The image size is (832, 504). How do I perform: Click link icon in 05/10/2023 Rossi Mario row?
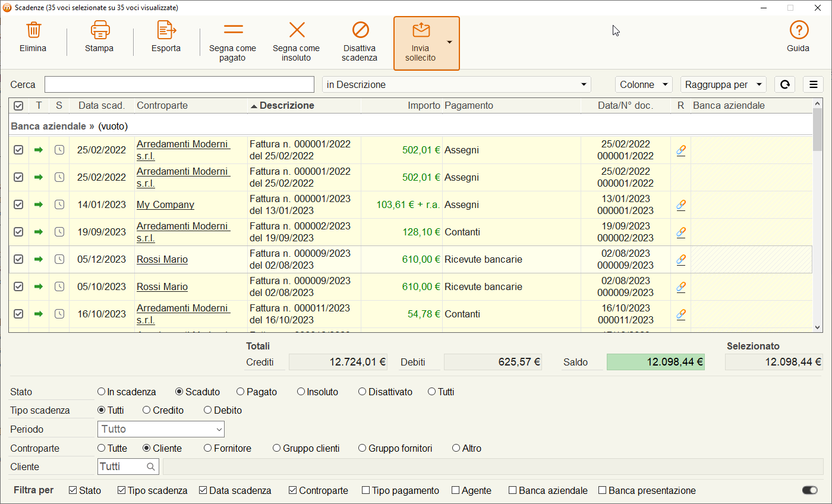(x=681, y=287)
